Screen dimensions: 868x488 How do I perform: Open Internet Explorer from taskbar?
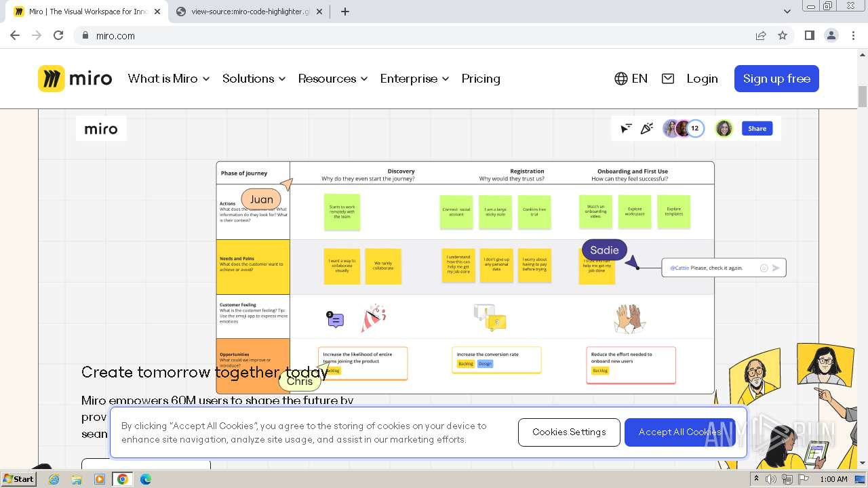tap(54, 479)
